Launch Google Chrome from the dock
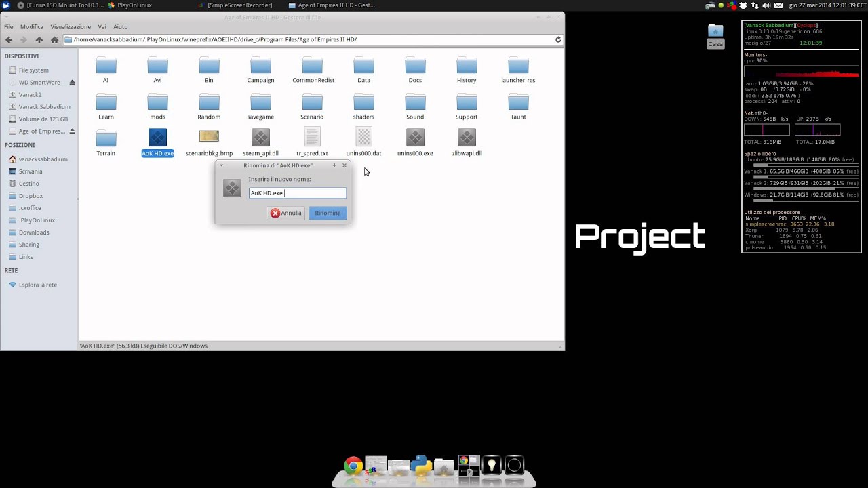 353,466
